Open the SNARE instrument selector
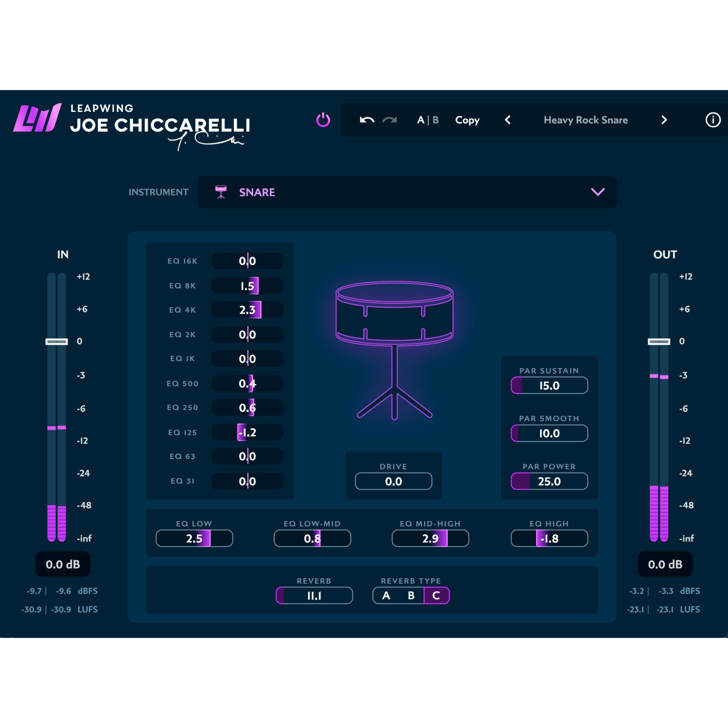 pyautogui.click(x=407, y=192)
